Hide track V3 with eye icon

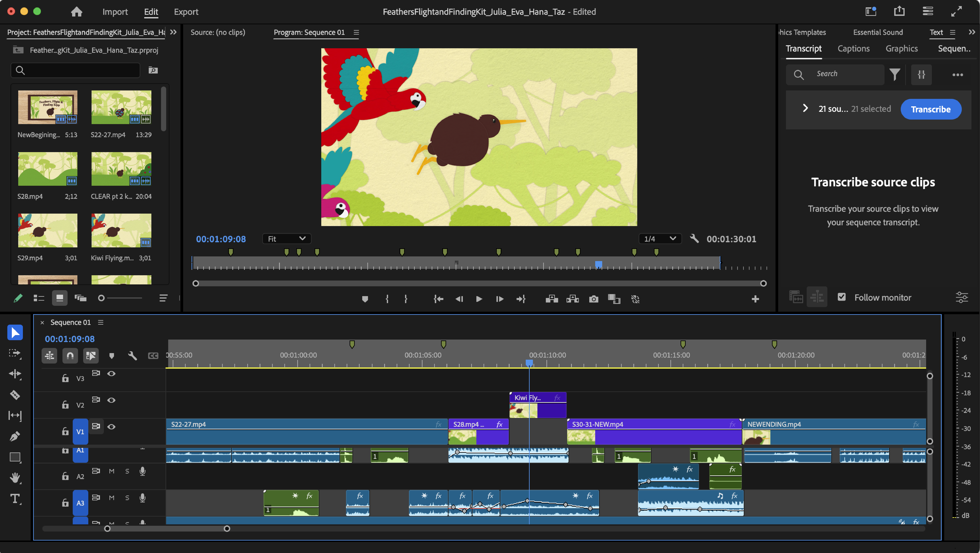tap(111, 373)
